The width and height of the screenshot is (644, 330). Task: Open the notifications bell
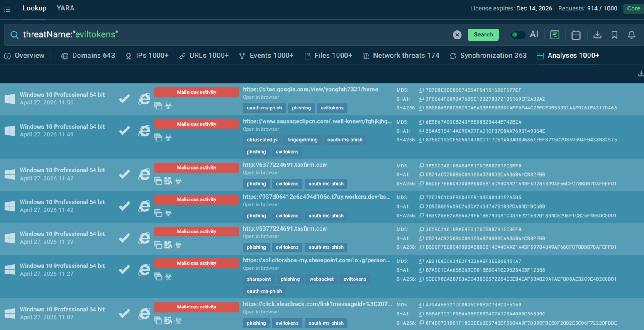pos(631,35)
